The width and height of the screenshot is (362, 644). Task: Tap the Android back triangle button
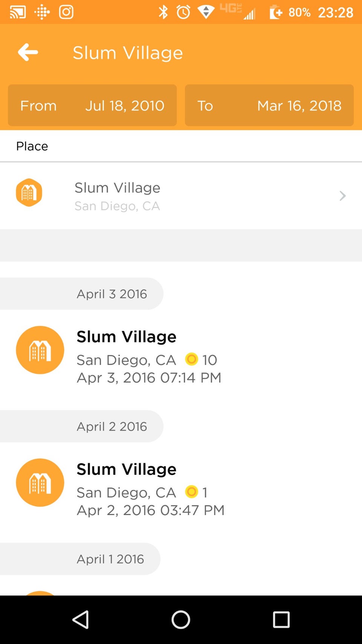tap(81, 619)
